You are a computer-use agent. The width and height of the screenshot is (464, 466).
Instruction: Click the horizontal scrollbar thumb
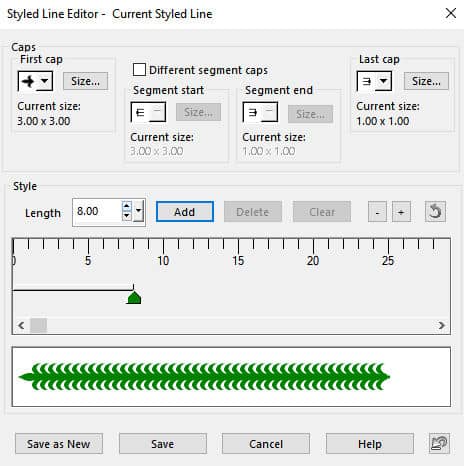coord(38,325)
